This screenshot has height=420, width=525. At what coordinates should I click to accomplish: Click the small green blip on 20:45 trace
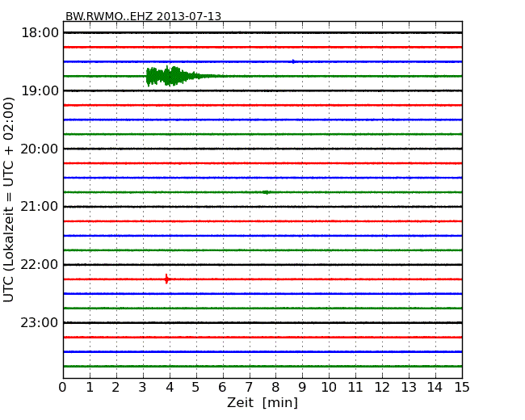267,192
